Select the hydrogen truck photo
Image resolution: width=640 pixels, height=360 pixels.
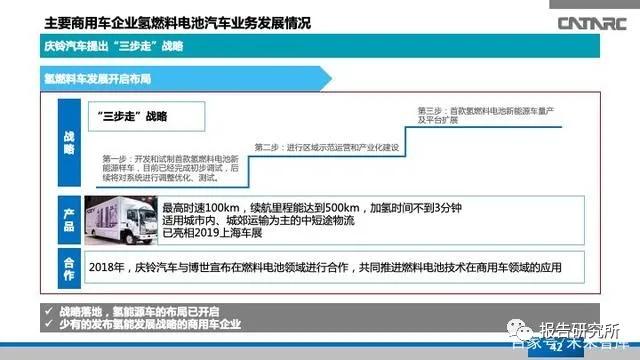(x=121, y=220)
